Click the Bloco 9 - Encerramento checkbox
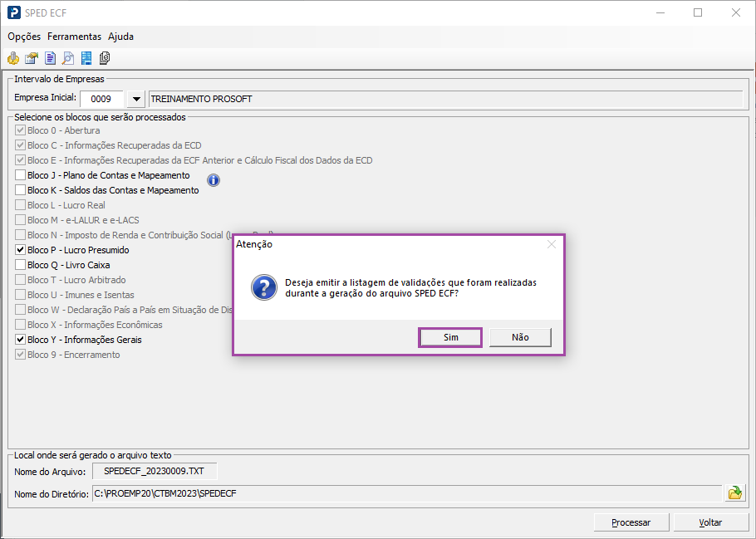 click(x=20, y=355)
